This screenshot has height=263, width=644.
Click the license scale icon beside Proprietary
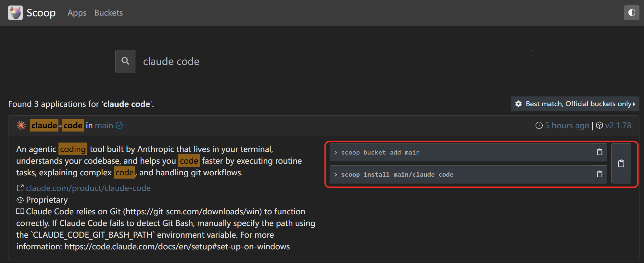click(20, 200)
